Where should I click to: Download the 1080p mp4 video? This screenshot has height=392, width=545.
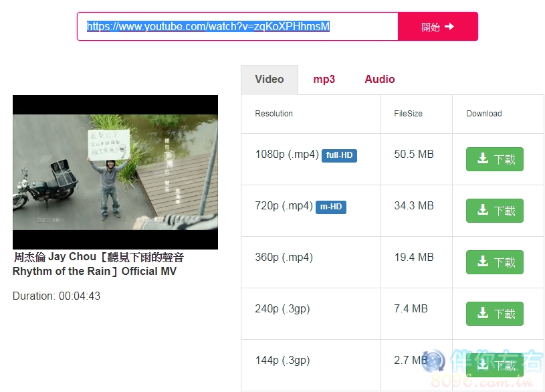coord(495,159)
